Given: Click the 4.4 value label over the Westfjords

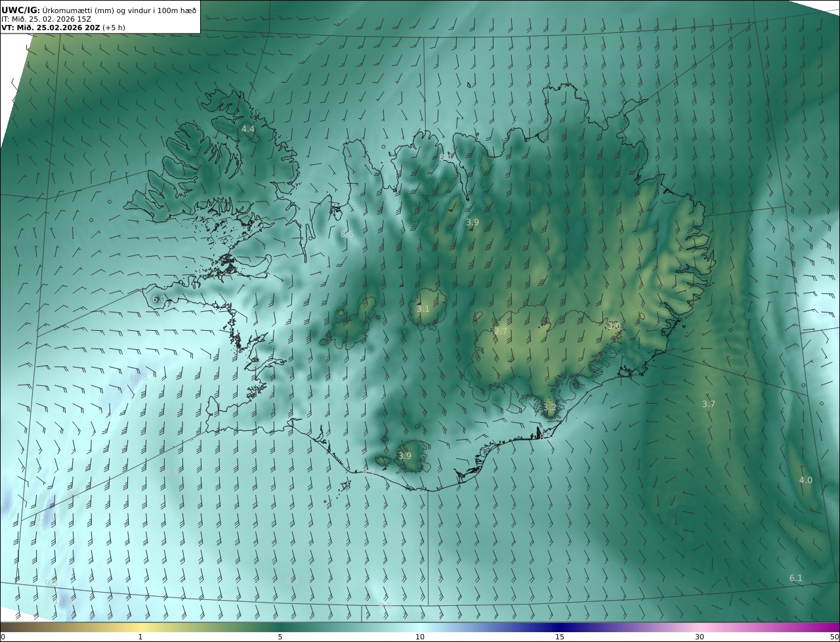Looking at the screenshot, I should pyautogui.click(x=248, y=129).
